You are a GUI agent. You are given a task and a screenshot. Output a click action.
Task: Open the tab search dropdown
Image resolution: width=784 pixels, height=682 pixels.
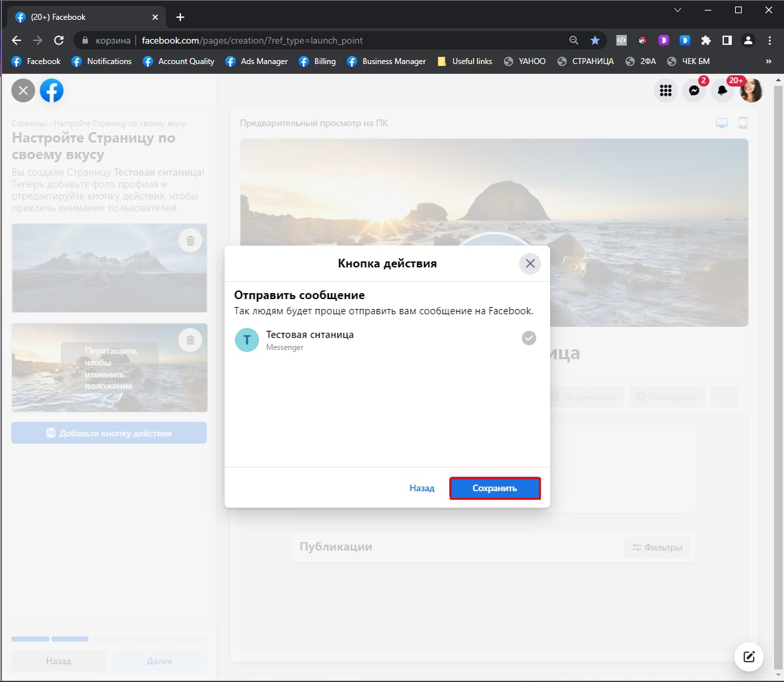(x=678, y=10)
